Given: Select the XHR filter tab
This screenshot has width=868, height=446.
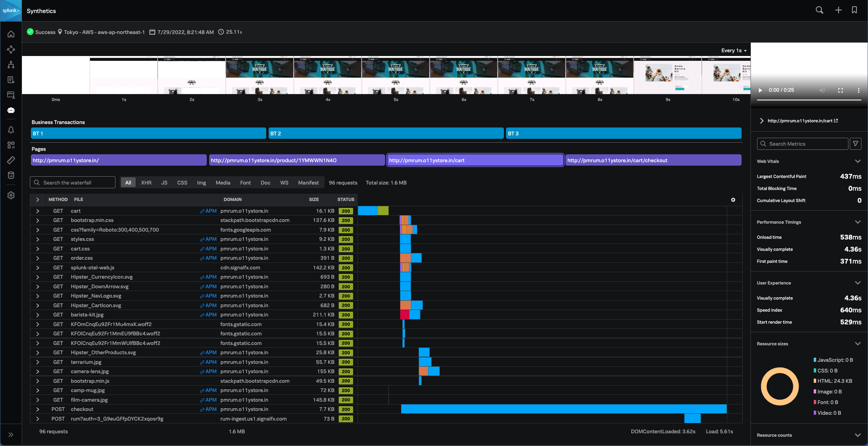Looking at the screenshot, I should (146, 182).
